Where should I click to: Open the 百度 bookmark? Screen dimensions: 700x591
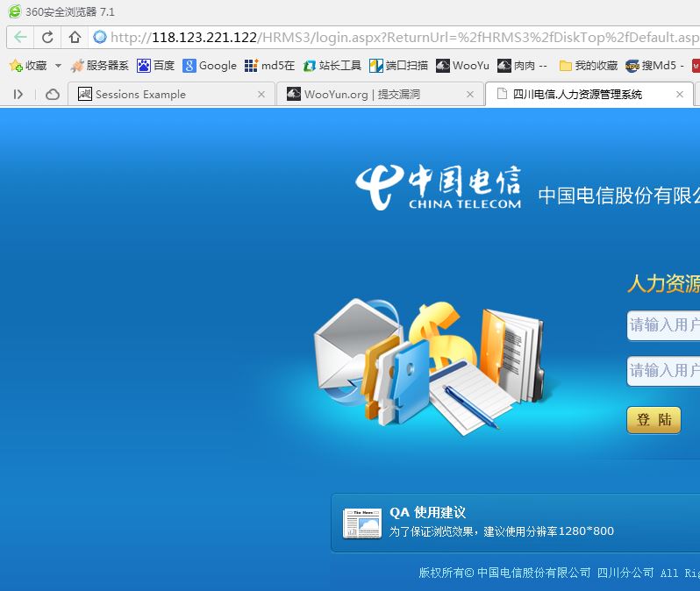[155, 66]
